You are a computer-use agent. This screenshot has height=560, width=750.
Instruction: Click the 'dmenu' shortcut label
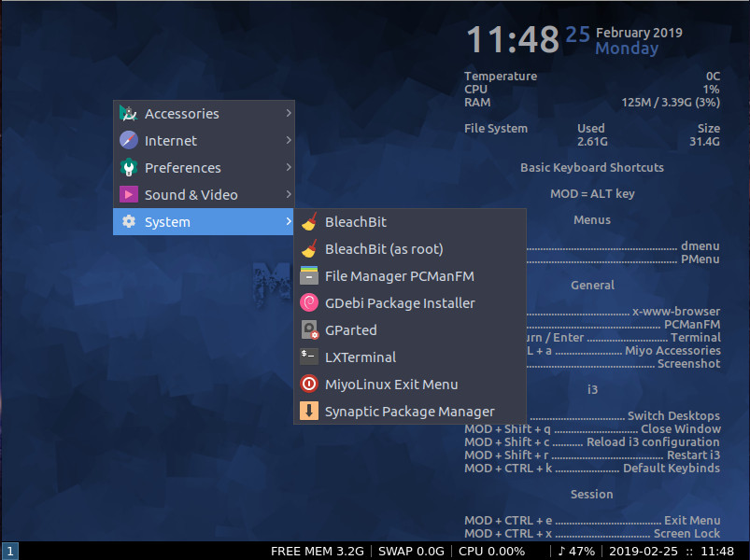point(700,245)
